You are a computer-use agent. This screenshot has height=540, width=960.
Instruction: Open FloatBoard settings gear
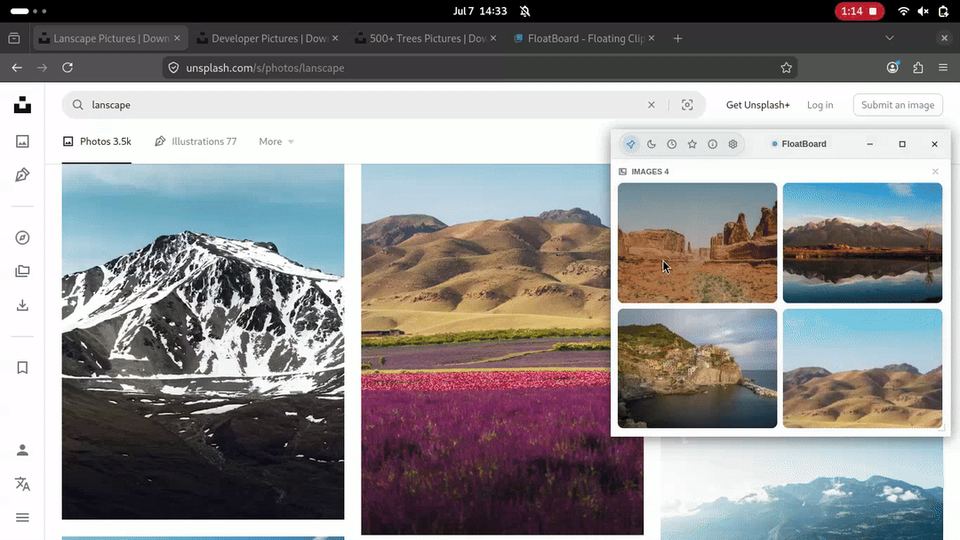(x=733, y=144)
